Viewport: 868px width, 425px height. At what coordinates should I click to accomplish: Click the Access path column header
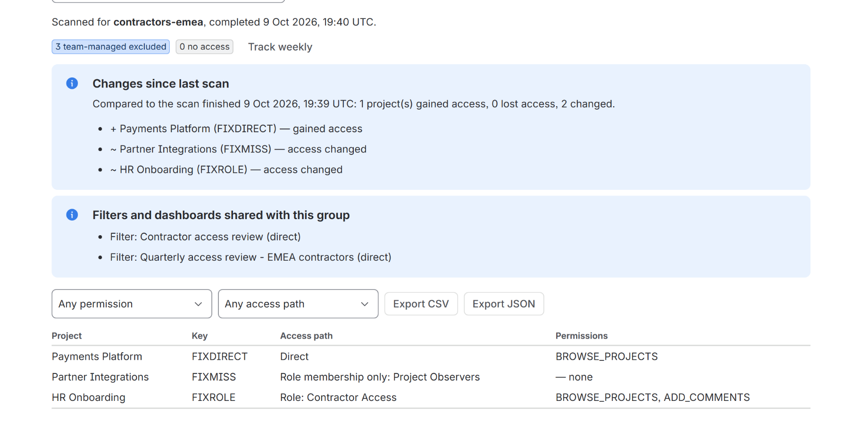tap(306, 336)
